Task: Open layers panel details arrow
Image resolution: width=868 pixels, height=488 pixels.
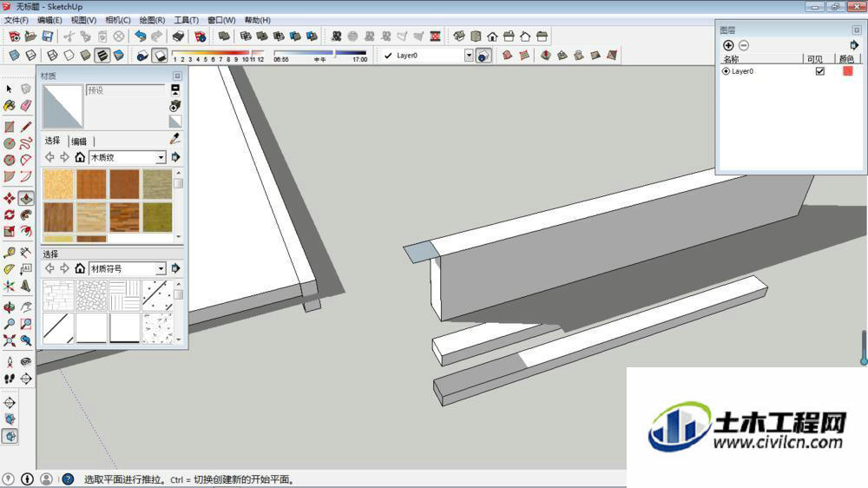Action: [854, 45]
